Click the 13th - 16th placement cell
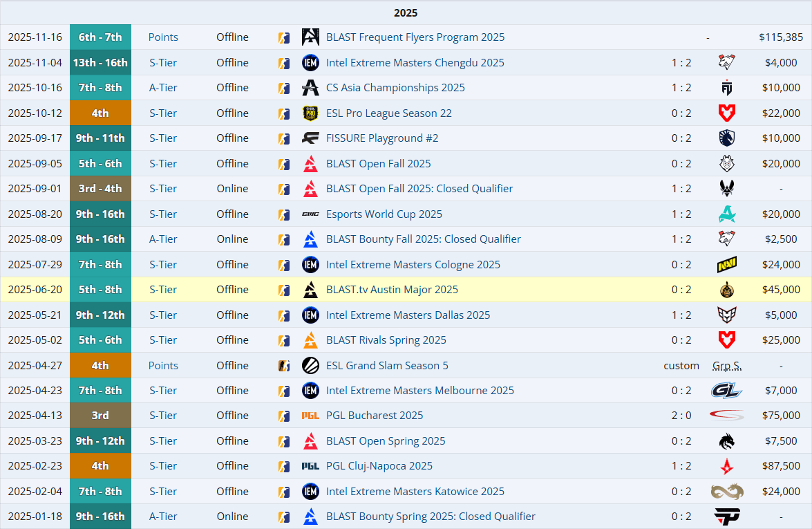 tap(100, 63)
